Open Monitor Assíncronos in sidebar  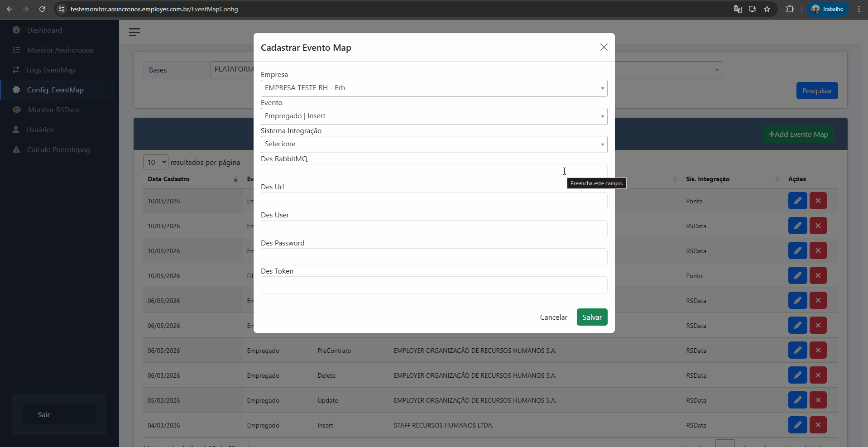(x=60, y=50)
